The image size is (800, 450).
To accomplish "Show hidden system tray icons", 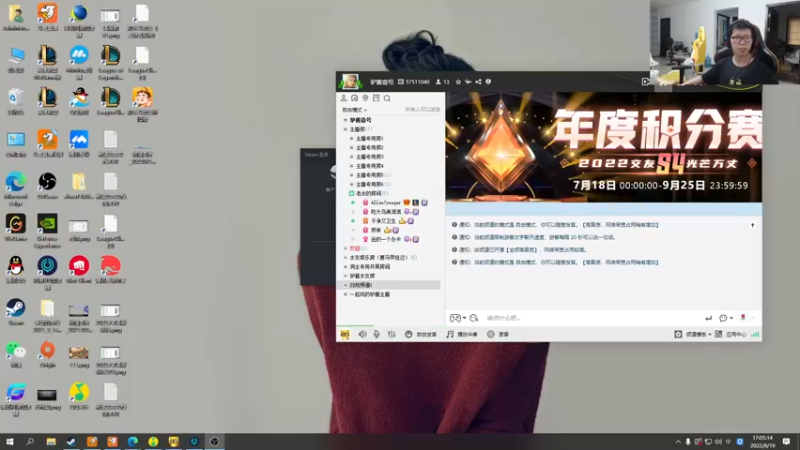I will click(678, 442).
